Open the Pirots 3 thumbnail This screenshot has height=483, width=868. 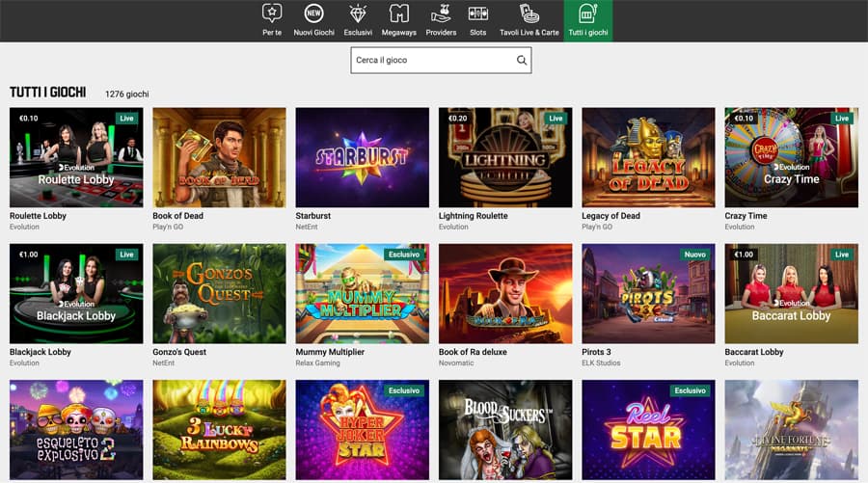tap(648, 294)
